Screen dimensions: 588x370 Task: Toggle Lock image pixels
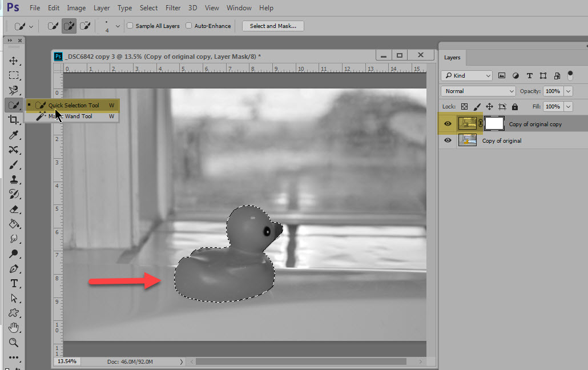(x=477, y=107)
